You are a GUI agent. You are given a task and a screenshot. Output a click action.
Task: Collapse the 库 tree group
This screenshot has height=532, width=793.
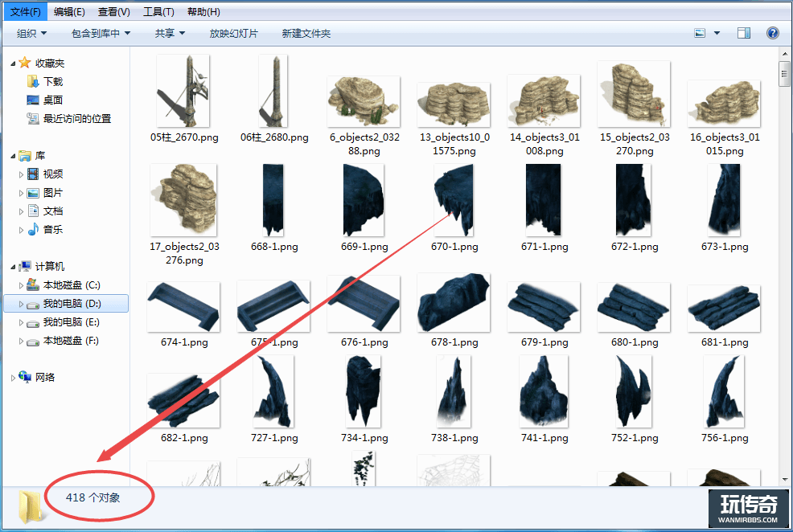point(13,156)
